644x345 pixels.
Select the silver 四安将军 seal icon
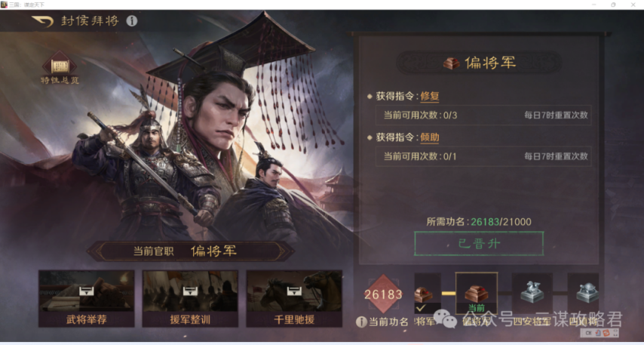pos(532,292)
